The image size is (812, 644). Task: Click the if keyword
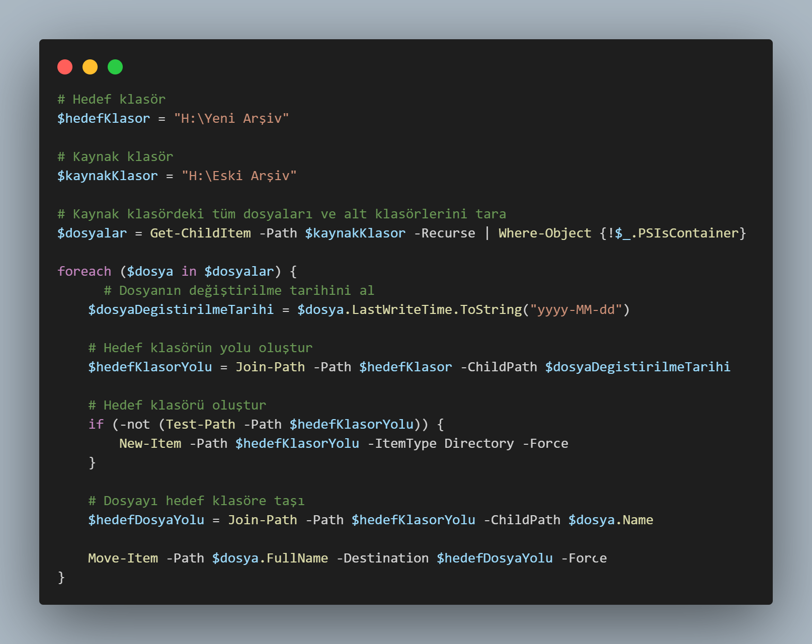click(96, 424)
